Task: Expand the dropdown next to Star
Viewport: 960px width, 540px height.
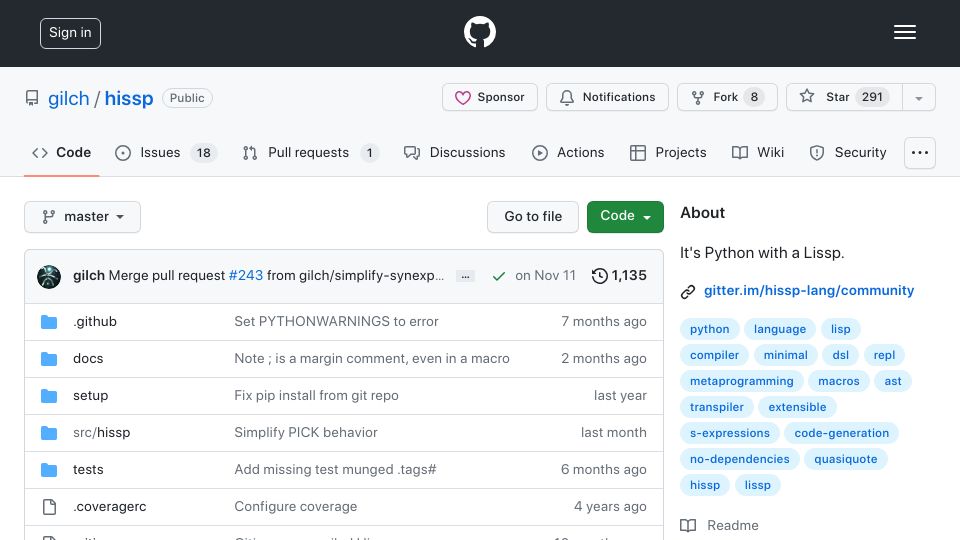Action: [918, 97]
